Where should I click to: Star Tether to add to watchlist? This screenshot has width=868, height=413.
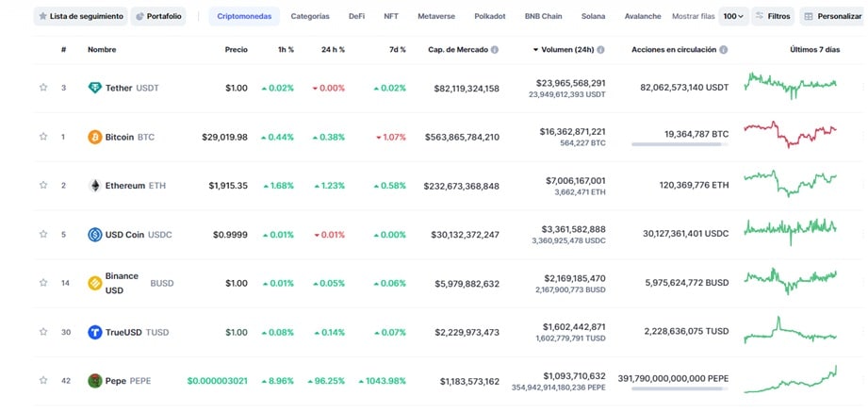click(43, 88)
